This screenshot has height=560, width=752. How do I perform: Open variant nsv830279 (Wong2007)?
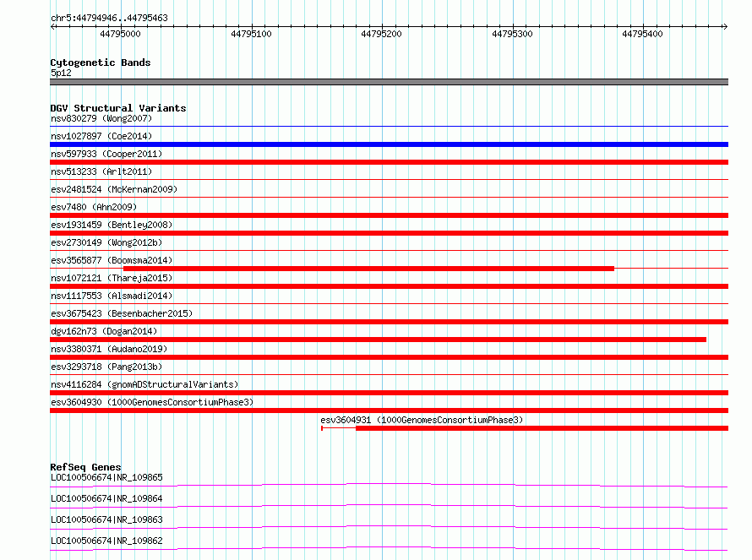101,118
